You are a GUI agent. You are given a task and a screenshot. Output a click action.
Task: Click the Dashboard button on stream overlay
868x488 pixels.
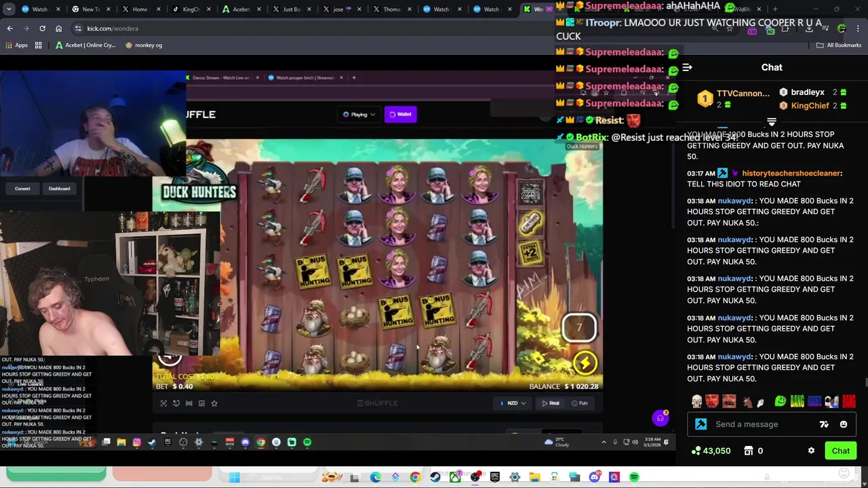[x=59, y=188]
